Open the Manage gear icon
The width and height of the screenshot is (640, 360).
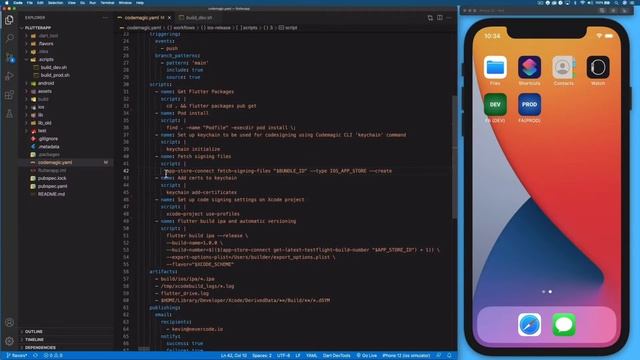point(9,341)
